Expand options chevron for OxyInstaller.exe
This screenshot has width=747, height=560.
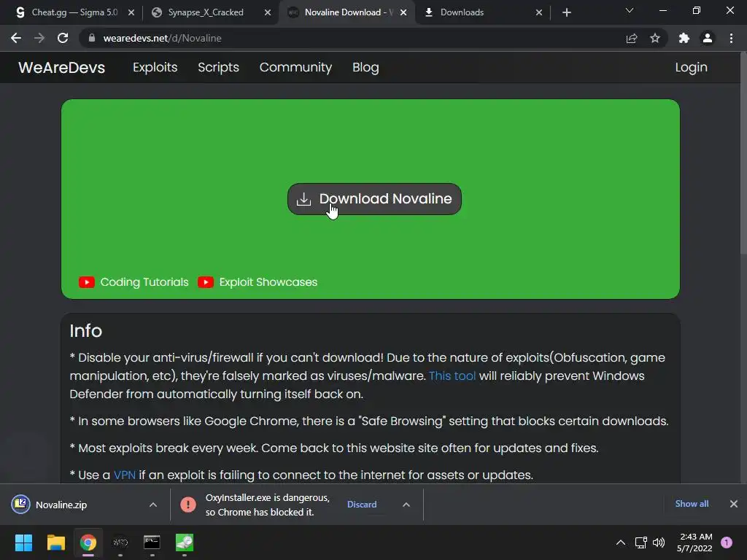click(x=406, y=505)
